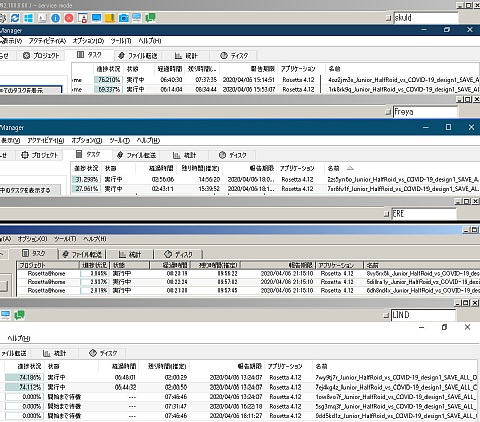Image resolution: width=480 pixels, height=422 pixels.
Task: Click elapsed time 06:40:30 in skuld window
Action: pyautogui.click(x=171, y=80)
